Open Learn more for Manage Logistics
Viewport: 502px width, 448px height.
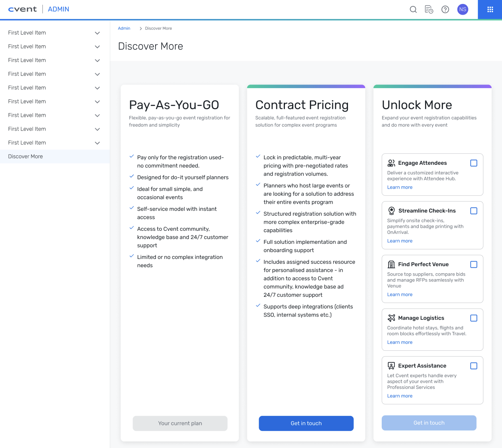click(x=400, y=342)
